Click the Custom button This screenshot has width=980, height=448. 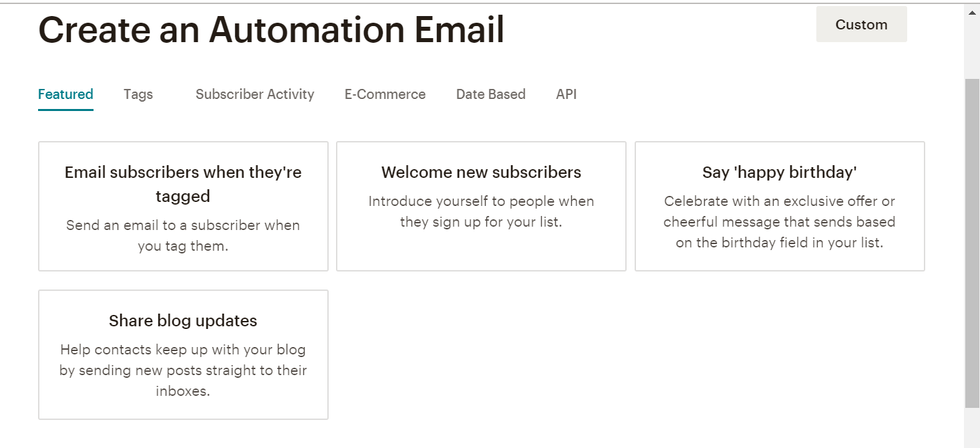click(x=861, y=25)
